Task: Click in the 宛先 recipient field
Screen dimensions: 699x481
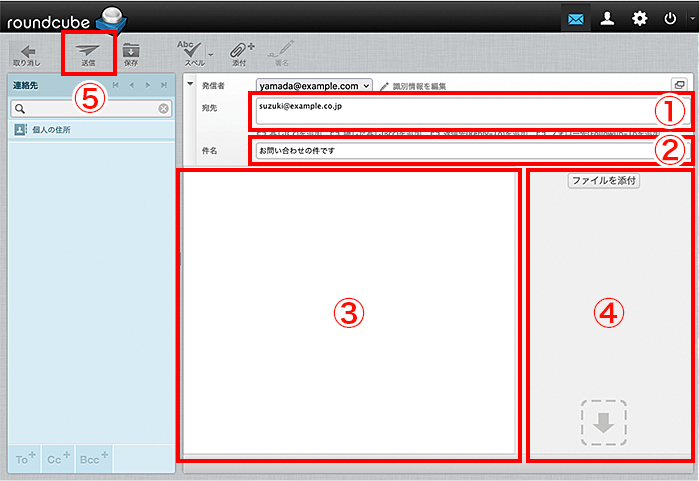Action: tap(460, 109)
